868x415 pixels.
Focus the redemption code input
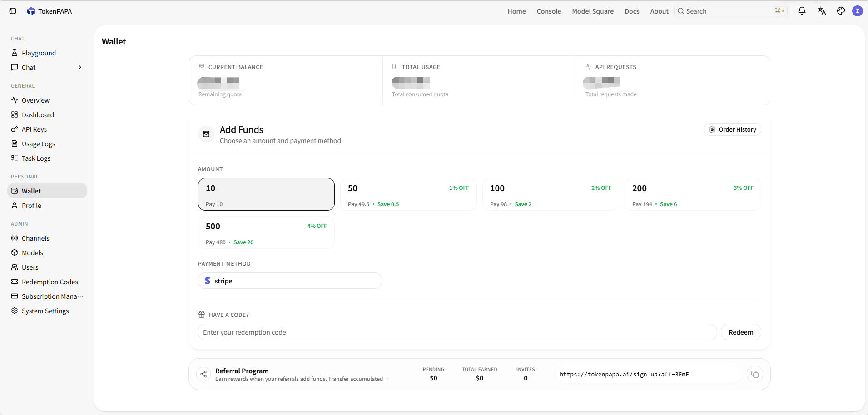click(x=457, y=332)
